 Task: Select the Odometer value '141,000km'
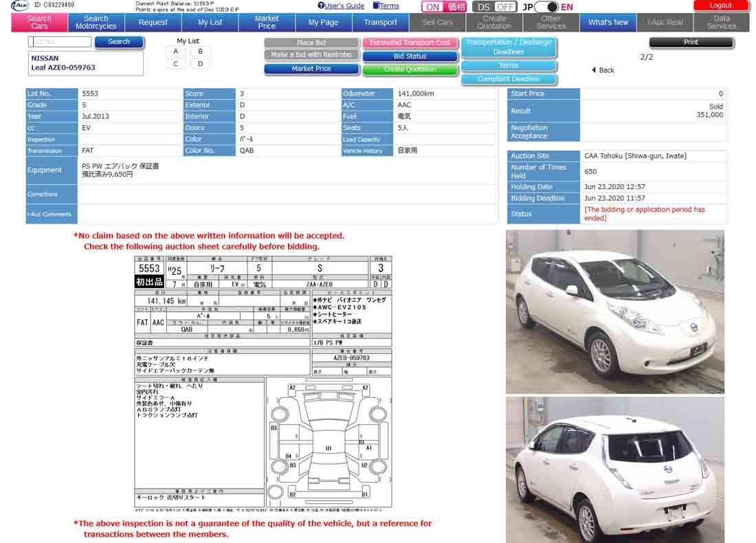coord(416,93)
